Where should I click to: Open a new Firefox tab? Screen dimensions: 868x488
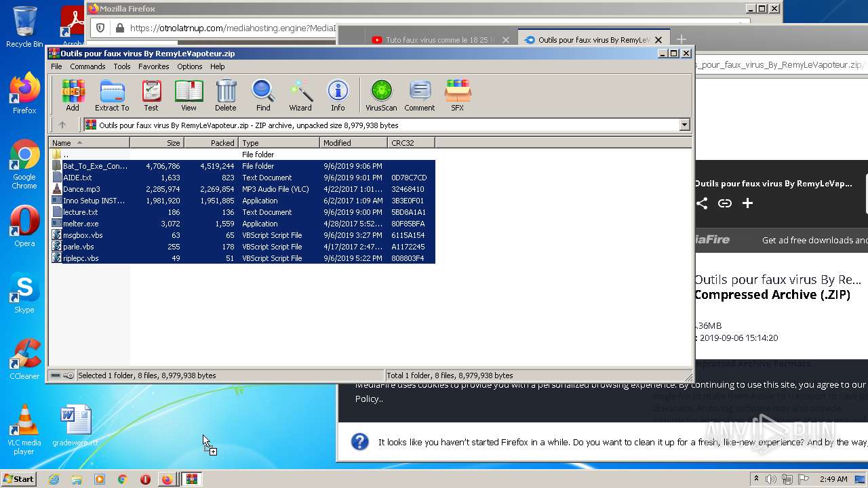pos(682,40)
